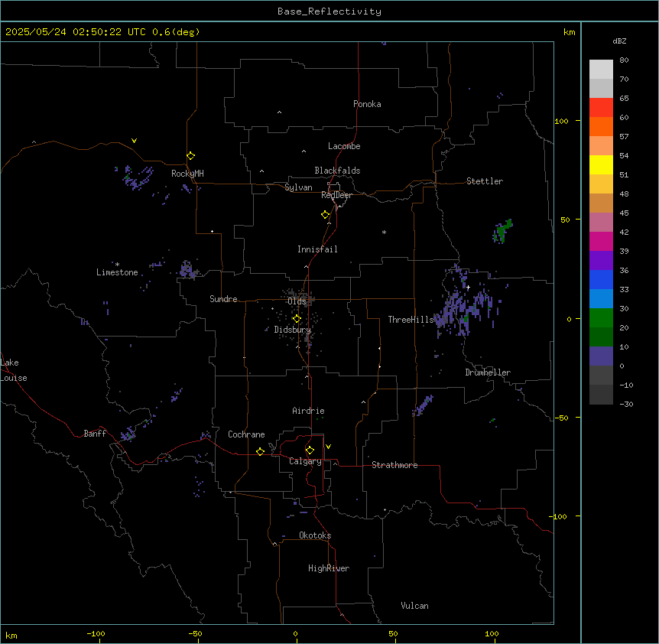Viewport: 659px width, 644px height.
Task: Click the RockyMH label
Action: pos(187,173)
